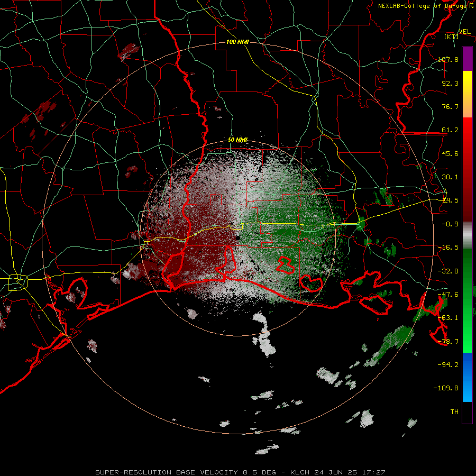The width and height of the screenshot is (476, 476).
Task: Pick the blue segment of velocity scale
Action: click(467, 377)
